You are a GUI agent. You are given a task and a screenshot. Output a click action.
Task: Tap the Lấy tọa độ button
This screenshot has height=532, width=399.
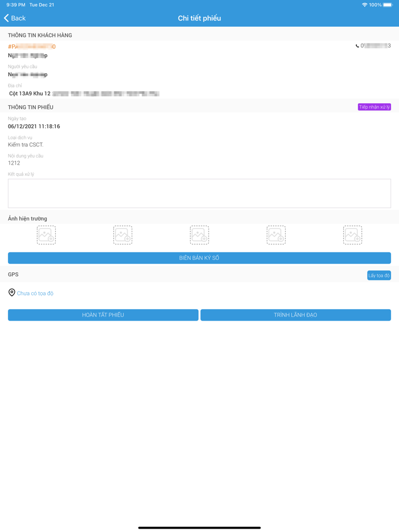[x=379, y=276]
